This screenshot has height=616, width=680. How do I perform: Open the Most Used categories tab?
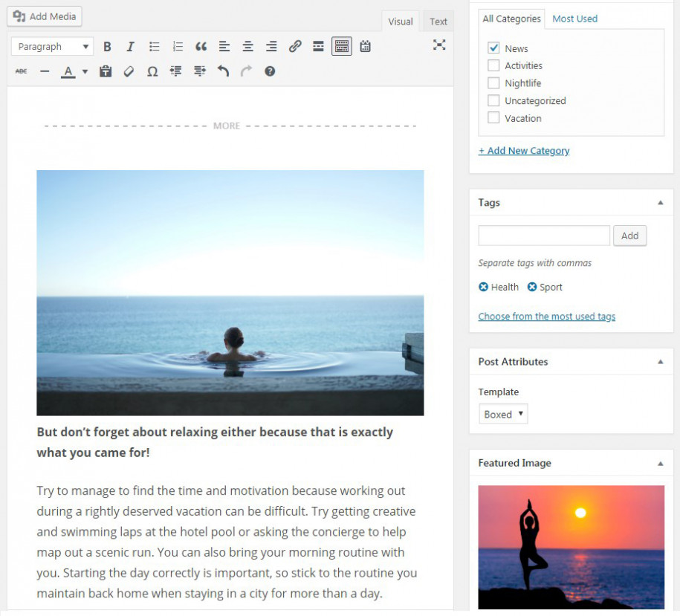574,19
